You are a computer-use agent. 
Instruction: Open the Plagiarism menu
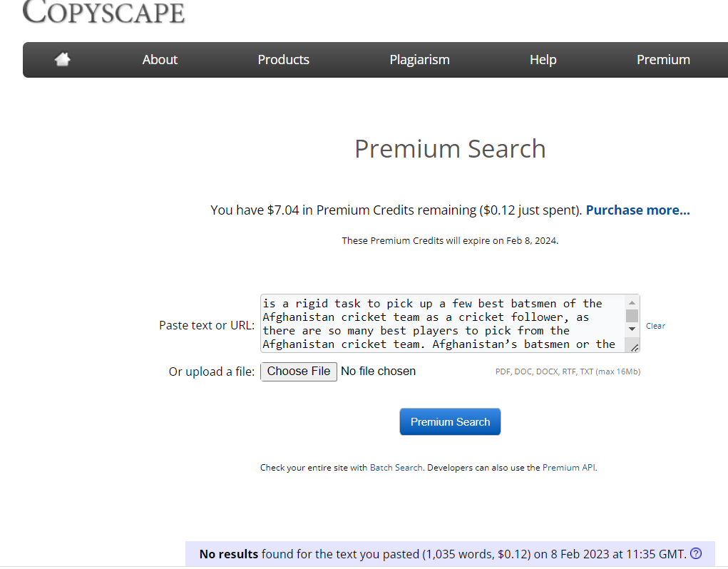419,59
